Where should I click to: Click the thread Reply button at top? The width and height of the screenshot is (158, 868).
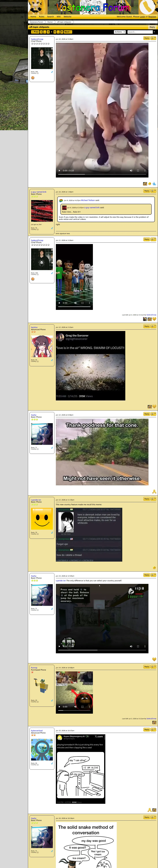[152, 27]
